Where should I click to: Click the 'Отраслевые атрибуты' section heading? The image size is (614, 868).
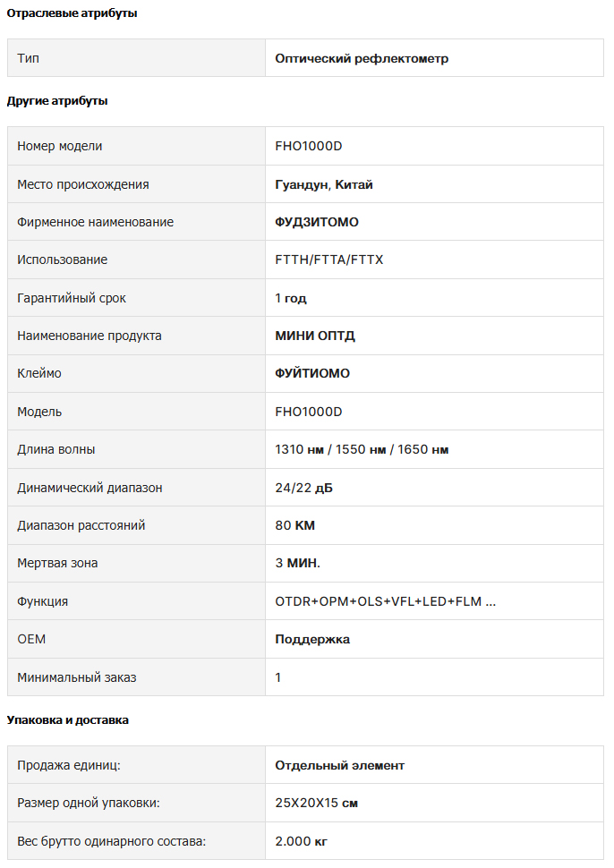(x=72, y=13)
